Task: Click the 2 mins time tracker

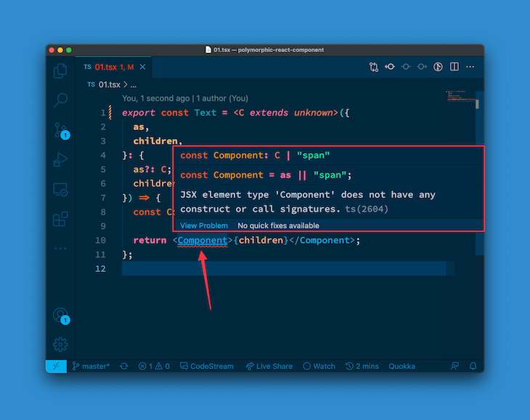Action: point(362,366)
